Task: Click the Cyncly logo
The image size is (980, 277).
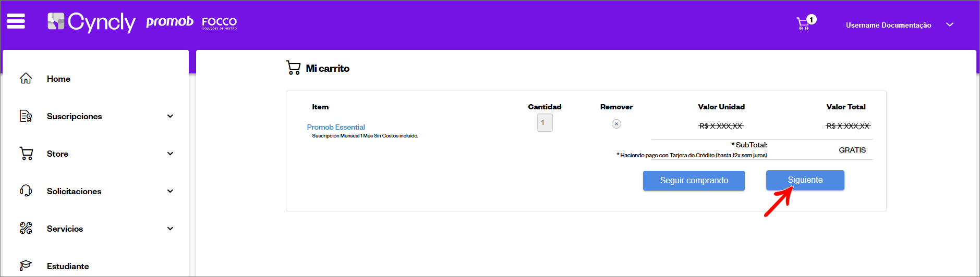Action: 91,22
